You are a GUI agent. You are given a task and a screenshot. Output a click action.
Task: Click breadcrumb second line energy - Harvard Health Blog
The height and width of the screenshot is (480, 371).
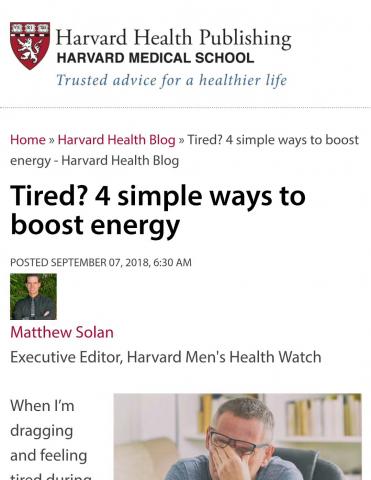pyautogui.click(x=94, y=161)
